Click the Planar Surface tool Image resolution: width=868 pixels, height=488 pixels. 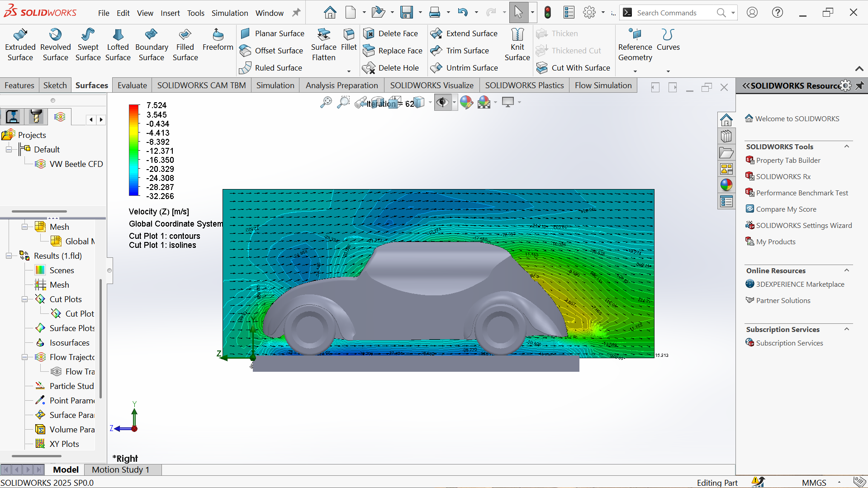272,33
